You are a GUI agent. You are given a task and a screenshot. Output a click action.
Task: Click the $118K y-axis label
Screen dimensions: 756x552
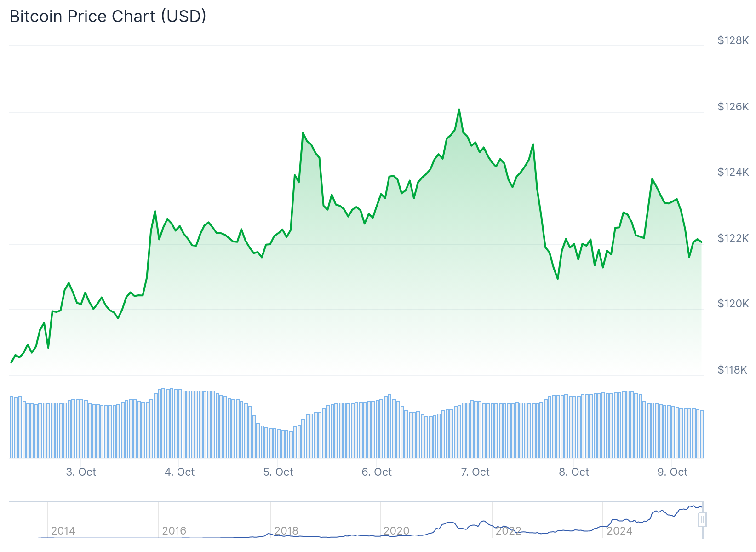tap(732, 370)
